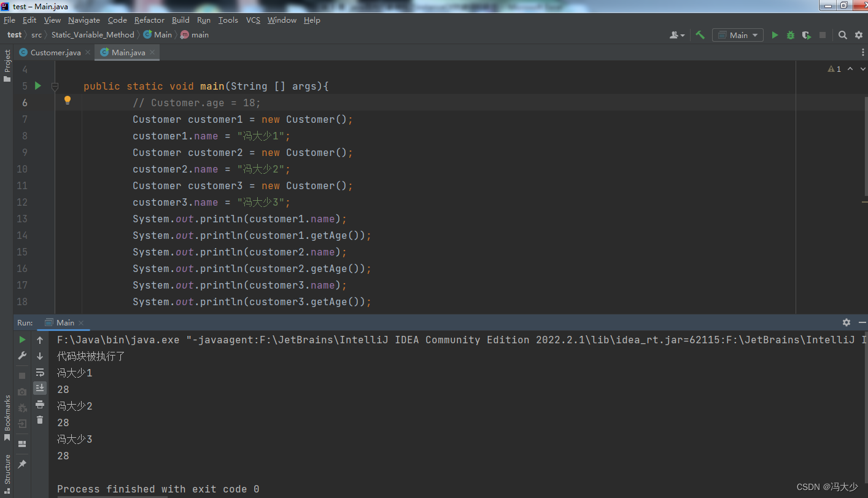This screenshot has height=498, width=868.
Task: Click console horizontal scrollbar
Action: click(x=112, y=496)
